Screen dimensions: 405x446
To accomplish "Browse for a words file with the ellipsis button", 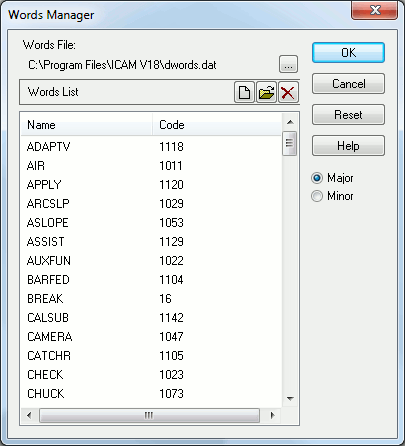I will click(288, 64).
